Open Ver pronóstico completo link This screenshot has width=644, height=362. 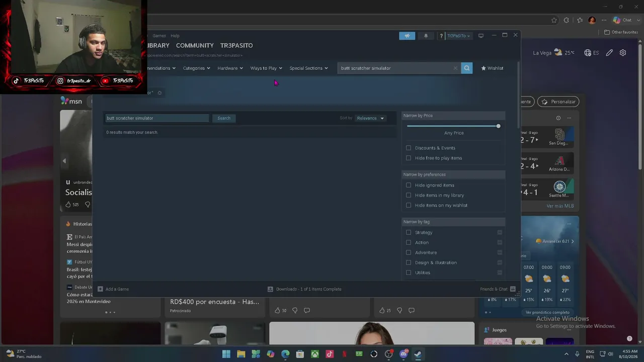(x=547, y=312)
